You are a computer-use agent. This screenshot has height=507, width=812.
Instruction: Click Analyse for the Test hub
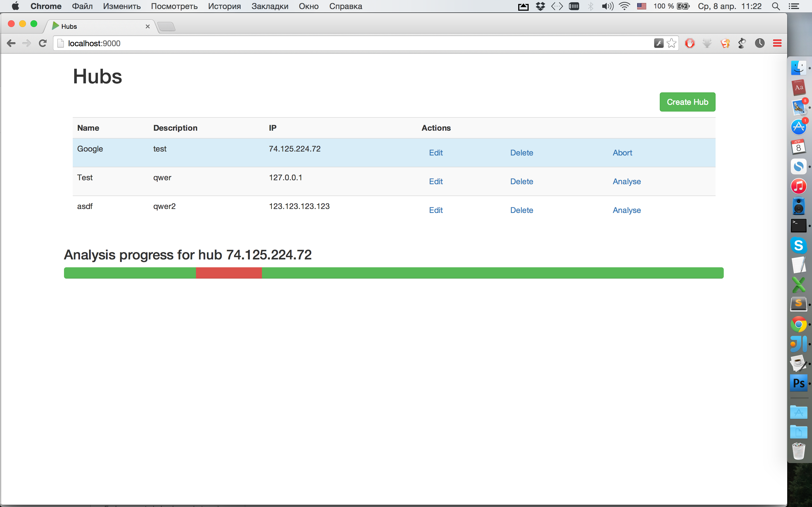[626, 181]
